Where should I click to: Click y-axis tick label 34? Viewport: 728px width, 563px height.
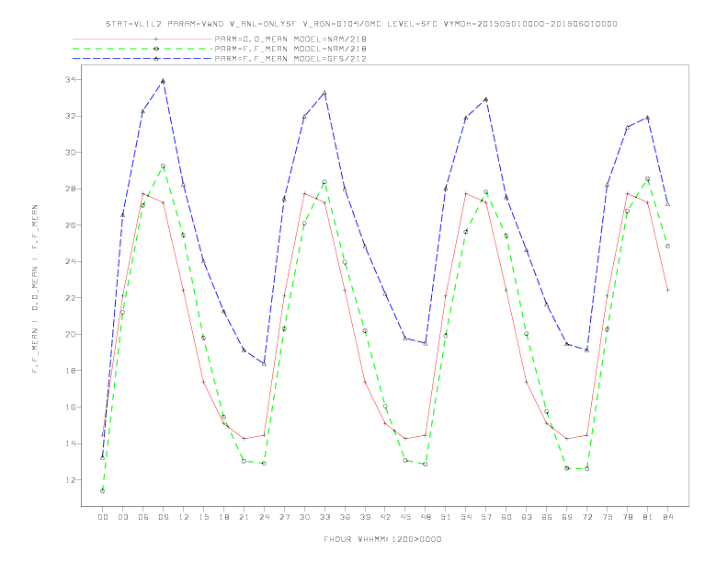click(x=71, y=79)
